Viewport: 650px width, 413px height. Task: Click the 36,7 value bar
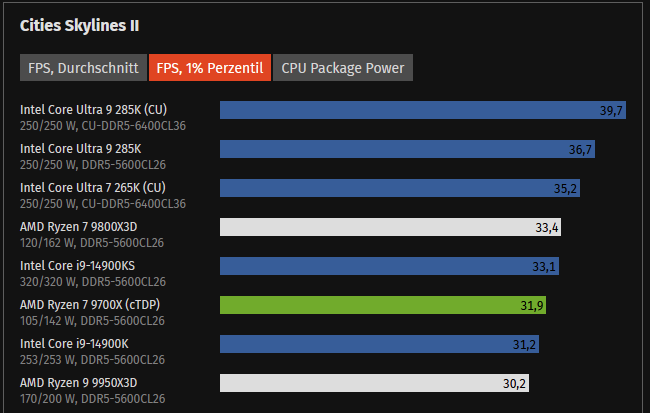tap(407, 149)
